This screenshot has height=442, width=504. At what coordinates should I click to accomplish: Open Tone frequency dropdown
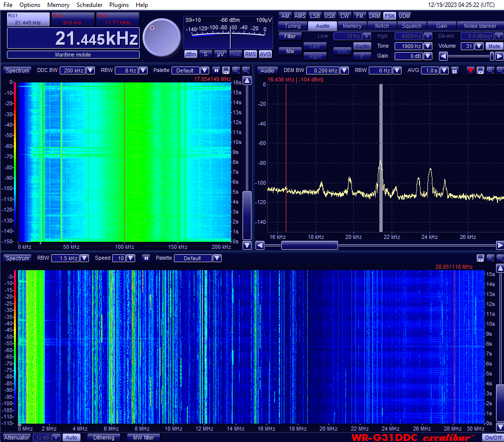pos(428,46)
